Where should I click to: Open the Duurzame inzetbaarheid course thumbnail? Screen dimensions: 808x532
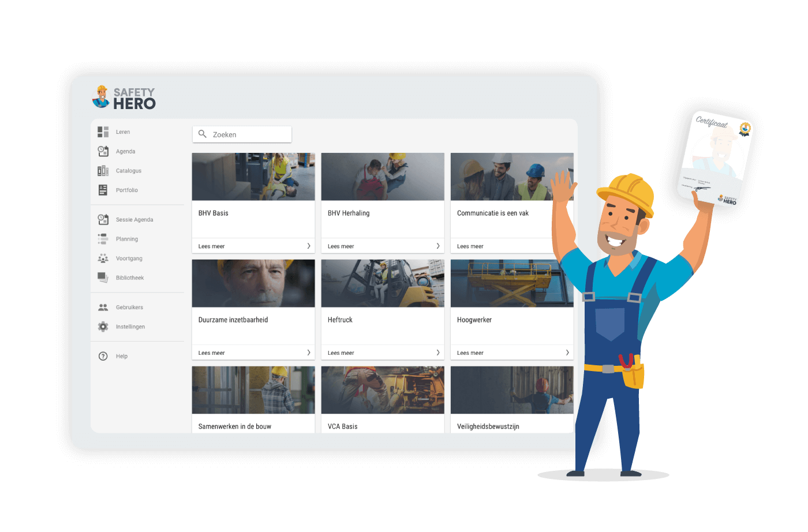(x=253, y=283)
